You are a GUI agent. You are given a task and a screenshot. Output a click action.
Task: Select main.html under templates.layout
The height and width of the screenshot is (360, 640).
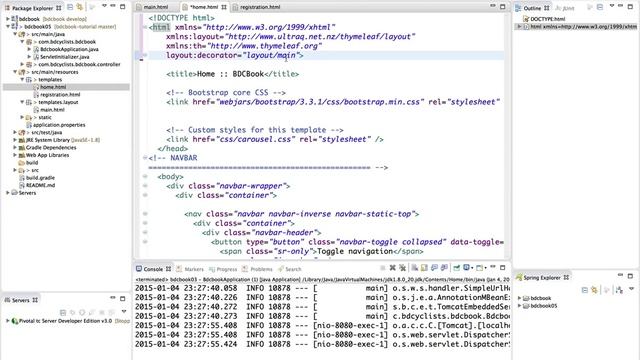coord(52,110)
